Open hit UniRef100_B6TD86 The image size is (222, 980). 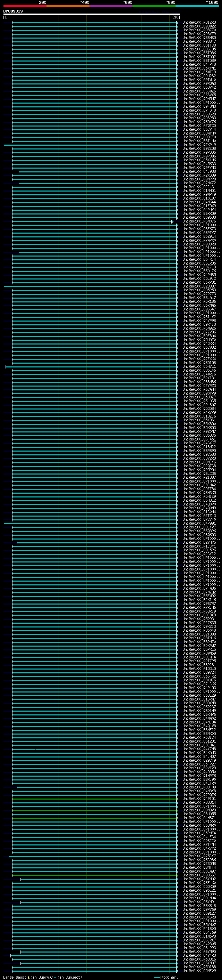[x=199, y=53]
